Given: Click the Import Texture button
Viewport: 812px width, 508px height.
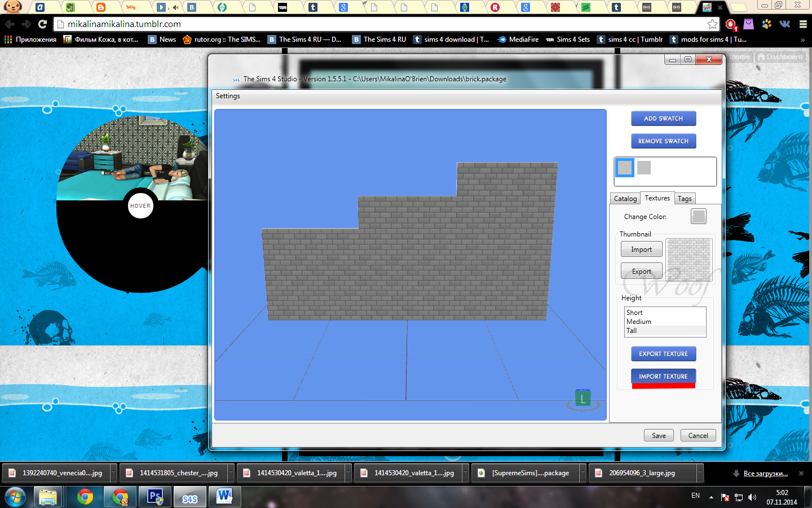Looking at the screenshot, I should click(663, 376).
